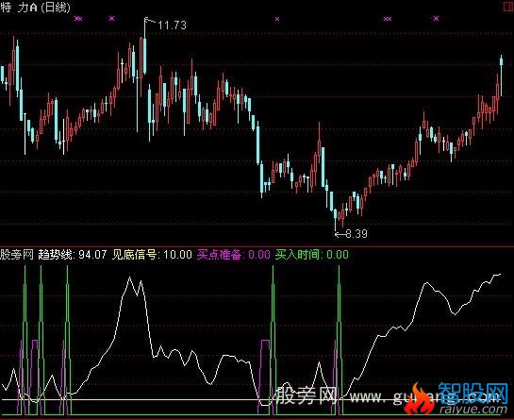
Task: Click the 8.39 low price label
Action: click(x=356, y=234)
